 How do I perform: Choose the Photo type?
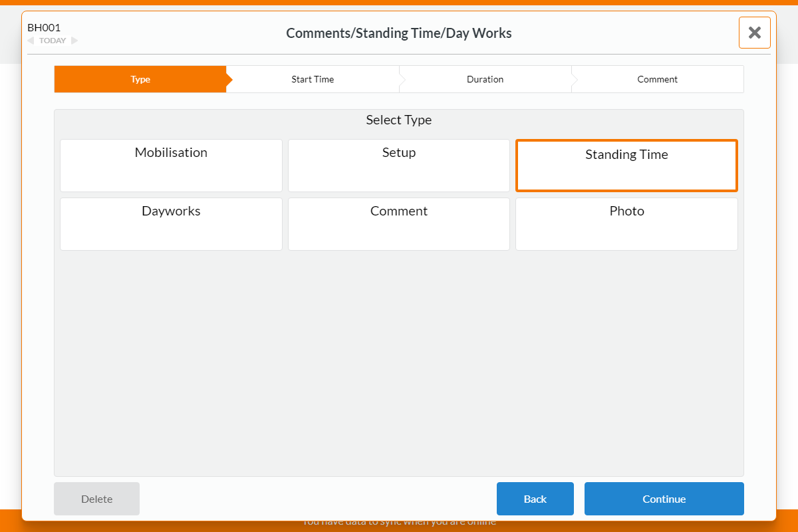[x=626, y=224]
